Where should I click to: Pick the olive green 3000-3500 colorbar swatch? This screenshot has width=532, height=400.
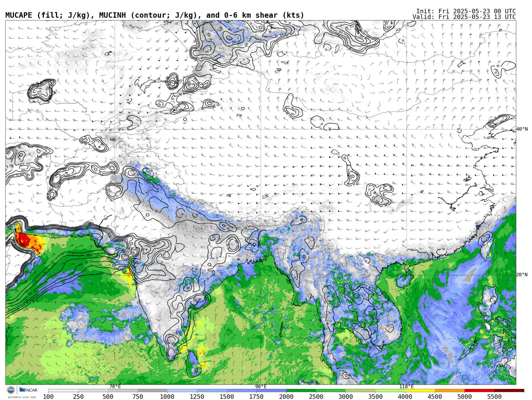tap(360, 391)
